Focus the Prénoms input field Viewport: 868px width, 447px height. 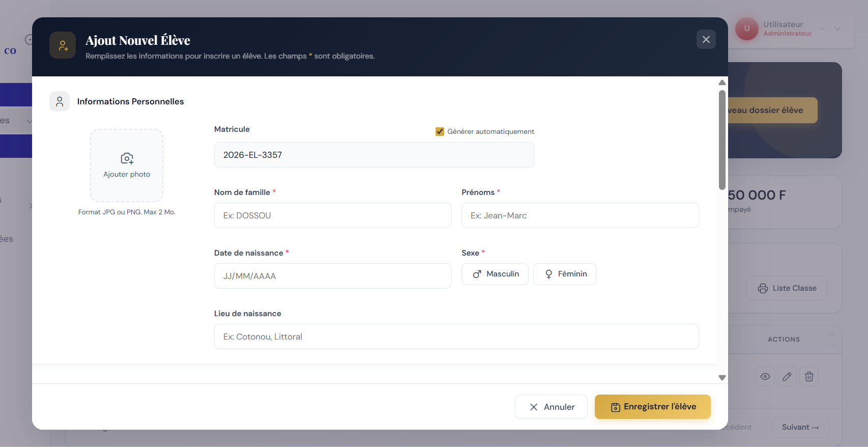click(580, 215)
